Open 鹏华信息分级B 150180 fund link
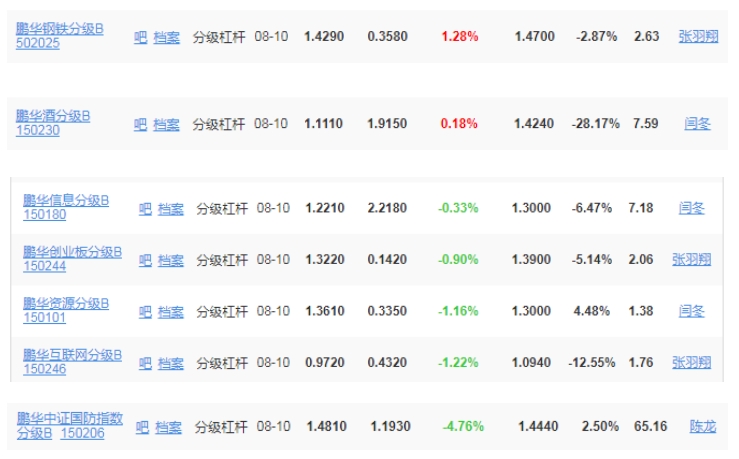Screen dimensions: 739x459 point(66,207)
